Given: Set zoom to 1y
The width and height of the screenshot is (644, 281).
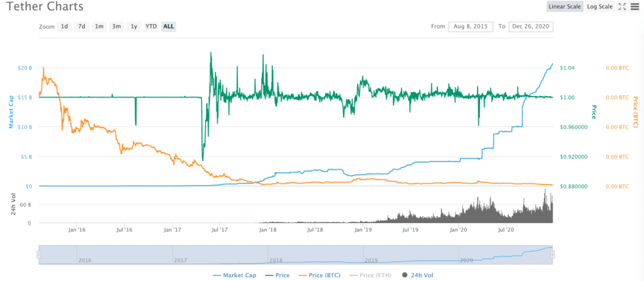Looking at the screenshot, I should (x=134, y=26).
